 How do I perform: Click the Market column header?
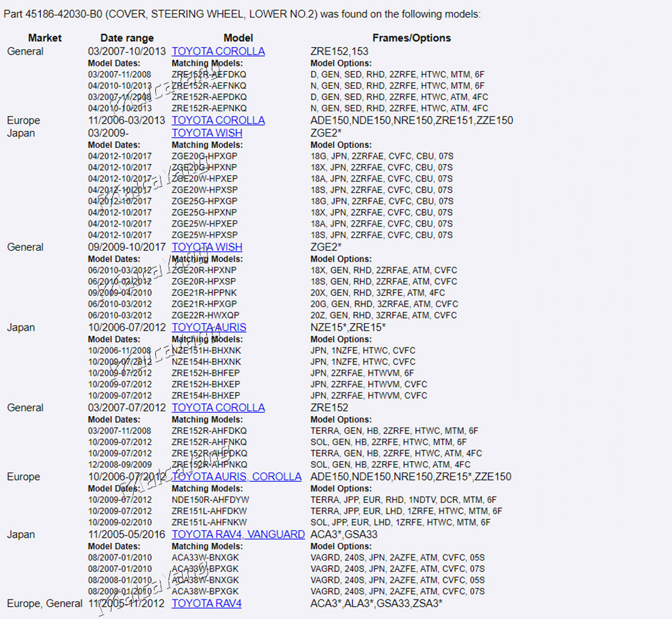point(45,38)
